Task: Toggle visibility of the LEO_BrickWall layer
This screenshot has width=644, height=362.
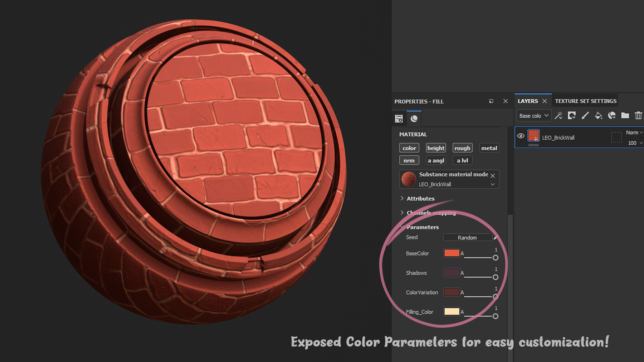Action: tap(521, 136)
